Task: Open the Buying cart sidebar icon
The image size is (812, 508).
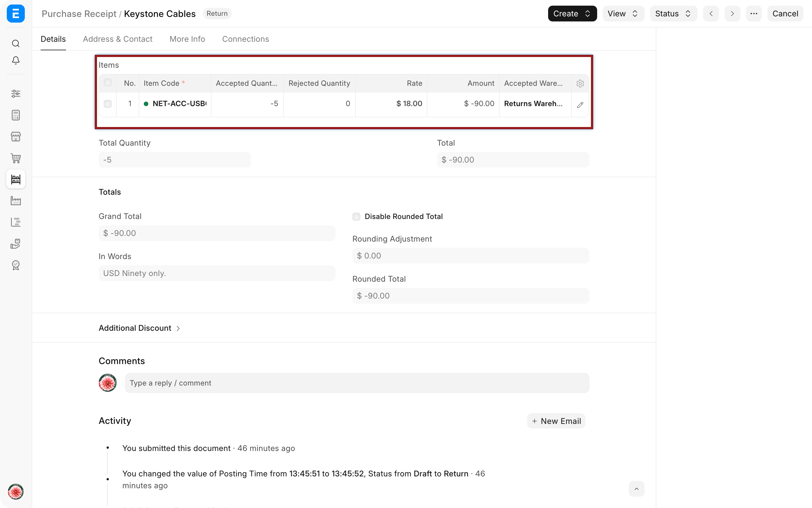Action: point(16,158)
